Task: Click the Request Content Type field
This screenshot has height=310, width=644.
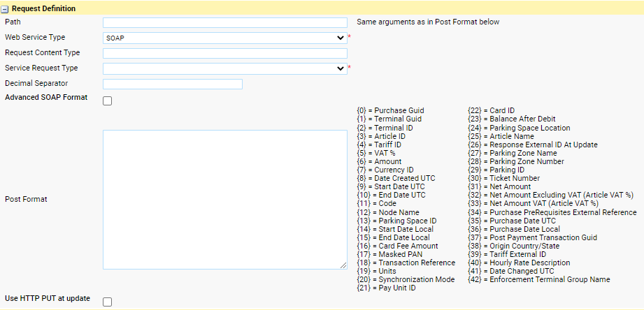Action: click(x=225, y=53)
